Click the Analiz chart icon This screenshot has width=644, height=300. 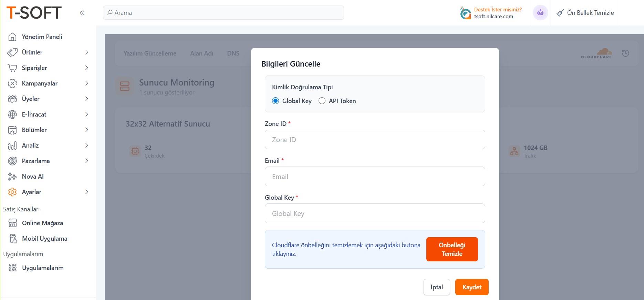tap(12, 146)
